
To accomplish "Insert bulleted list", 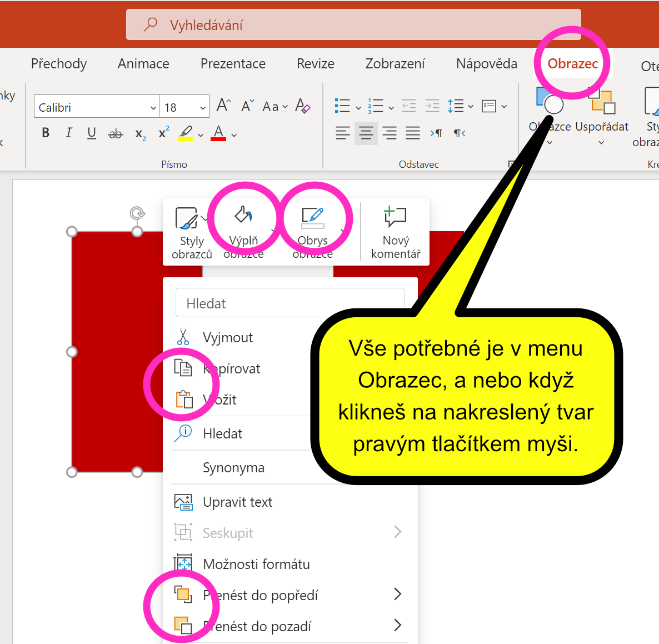I will (342, 106).
